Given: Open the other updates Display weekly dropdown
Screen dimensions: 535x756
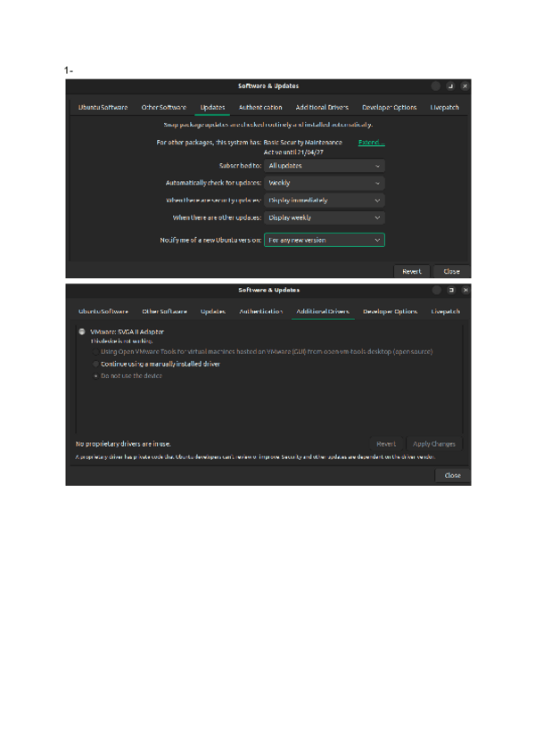Looking at the screenshot, I should pyautogui.click(x=325, y=218).
